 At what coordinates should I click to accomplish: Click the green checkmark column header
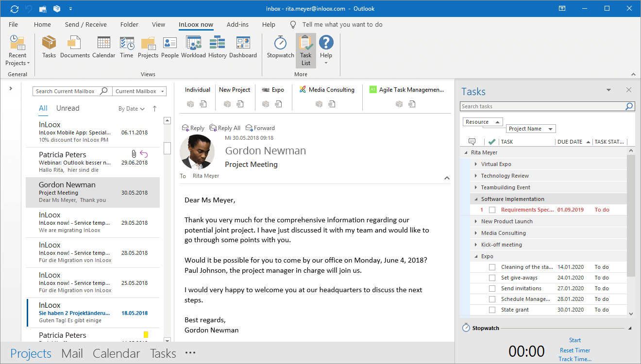click(x=492, y=142)
